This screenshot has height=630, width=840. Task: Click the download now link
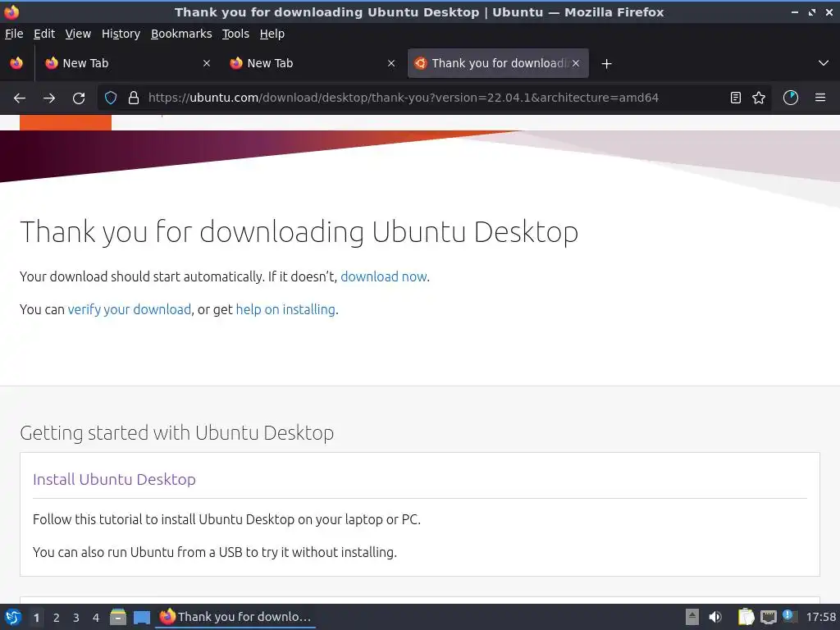pyautogui.click(x=384, y=276)
